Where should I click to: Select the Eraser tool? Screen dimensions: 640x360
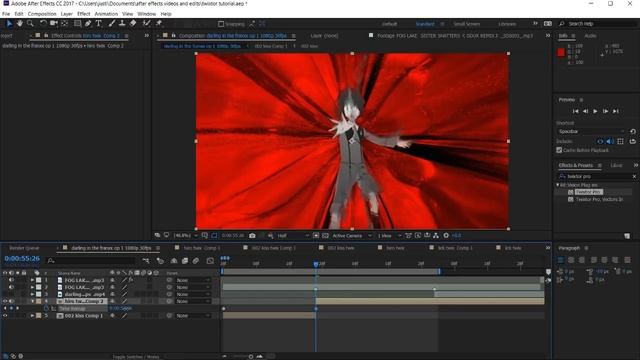coord(133,24)
